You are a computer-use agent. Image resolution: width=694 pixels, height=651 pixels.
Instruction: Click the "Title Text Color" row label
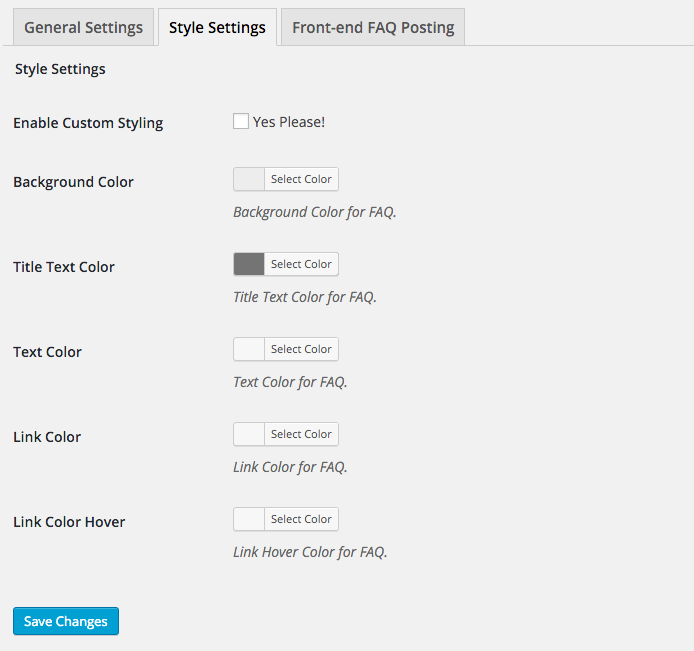pos(64,267)
